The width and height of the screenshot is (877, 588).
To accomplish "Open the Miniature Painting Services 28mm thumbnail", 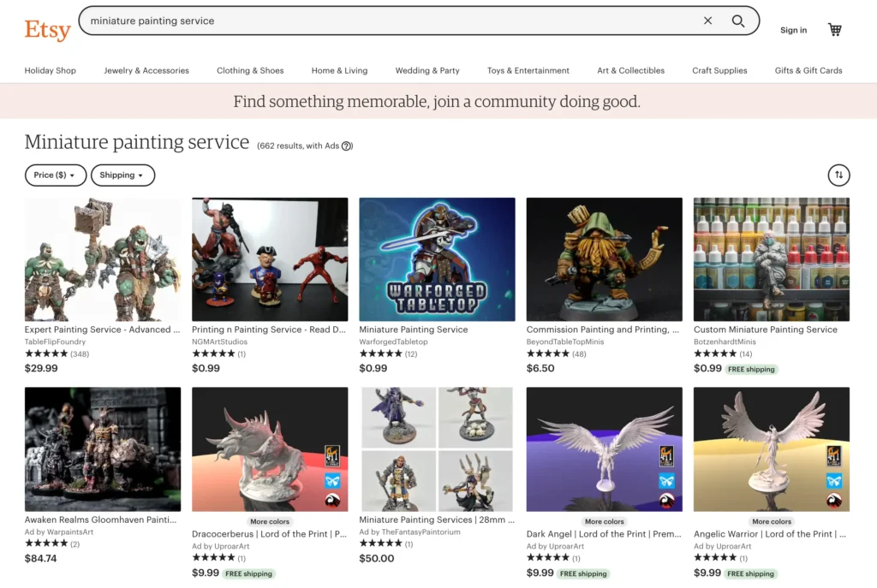I will [x=437, y=449].
